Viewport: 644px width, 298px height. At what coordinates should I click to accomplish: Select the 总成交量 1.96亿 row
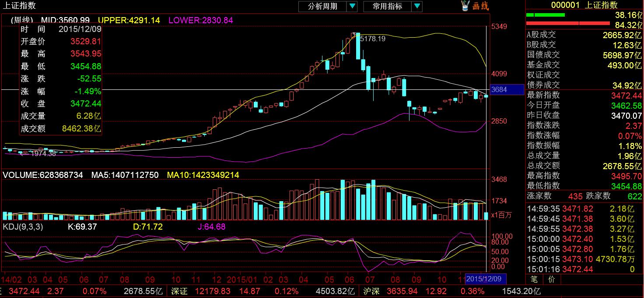pyautogui.click(x=584, y=156)
